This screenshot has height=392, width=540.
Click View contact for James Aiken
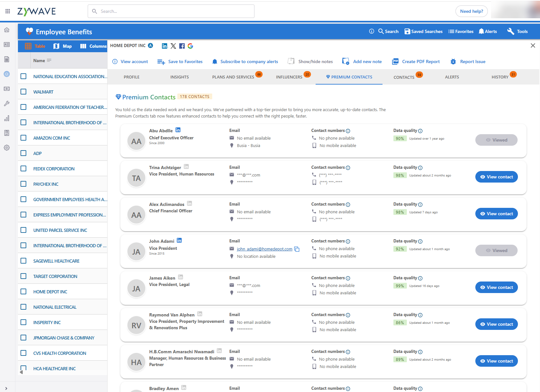click(x=496, y=287)
